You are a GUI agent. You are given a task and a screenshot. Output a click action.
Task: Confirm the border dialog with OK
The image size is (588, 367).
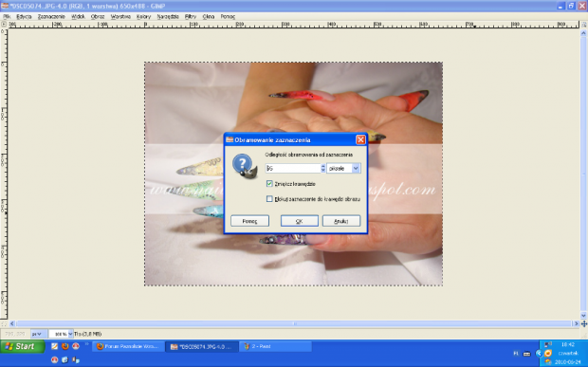300,221
